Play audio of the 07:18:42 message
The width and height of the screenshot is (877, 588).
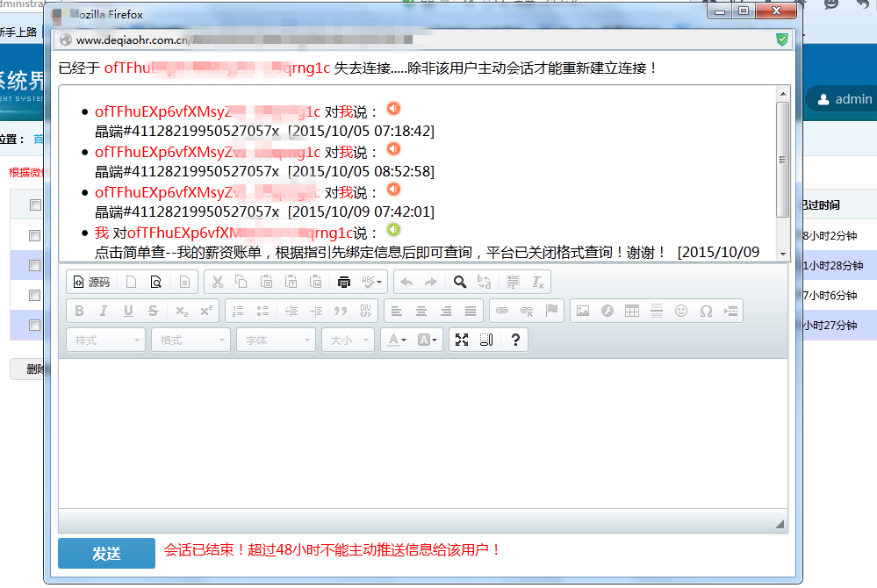(x=394, y=109)
